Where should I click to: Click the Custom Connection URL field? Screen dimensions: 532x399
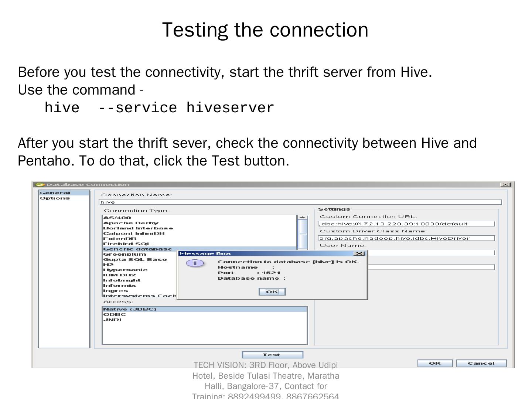406,224
